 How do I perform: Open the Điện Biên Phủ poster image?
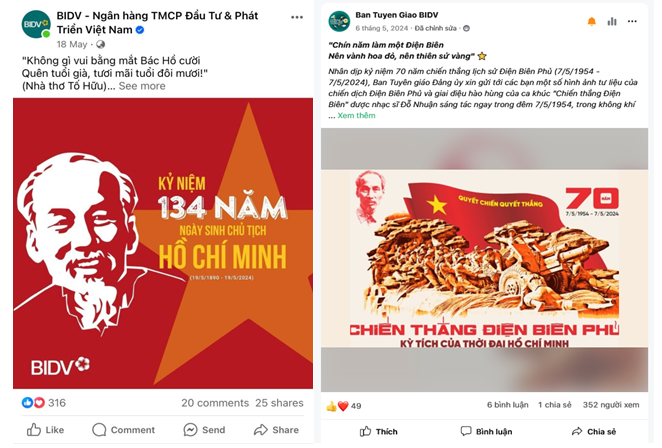click(x=484, y=260)
